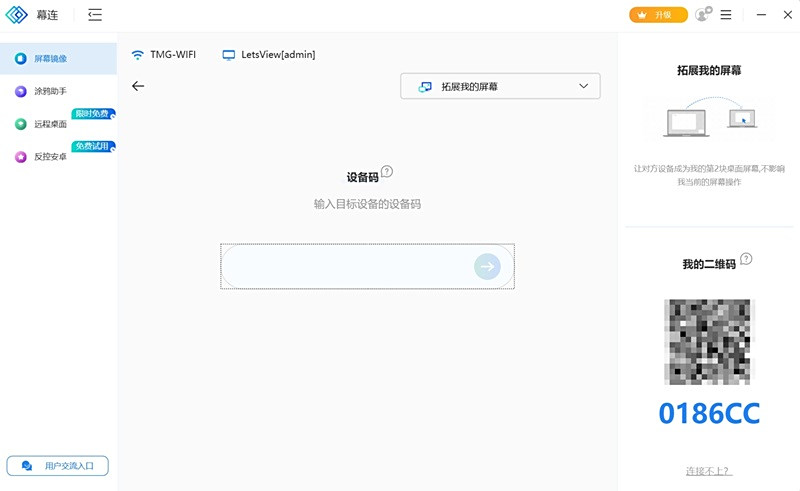Collapse the sidebar using the top toggle icon

point(95,15)
